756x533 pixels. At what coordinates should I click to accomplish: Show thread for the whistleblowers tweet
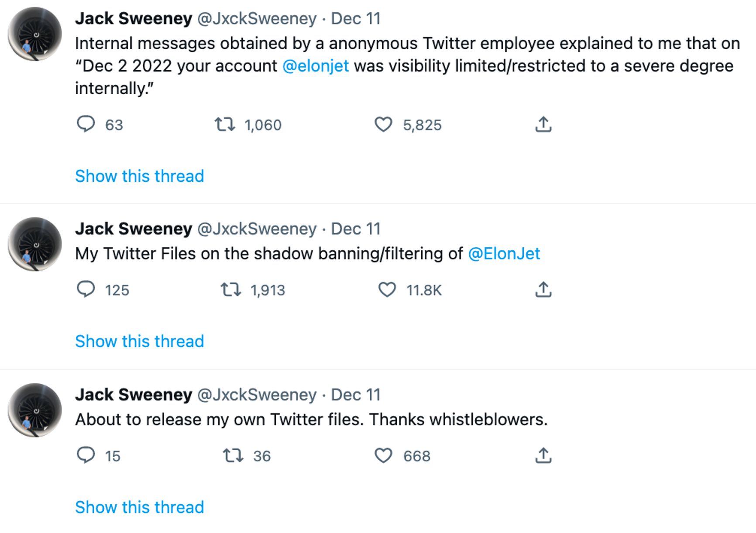[139, 507]
